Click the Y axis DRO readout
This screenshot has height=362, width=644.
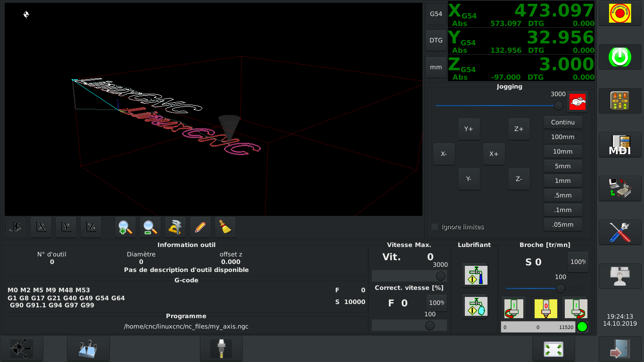point(521,41)
